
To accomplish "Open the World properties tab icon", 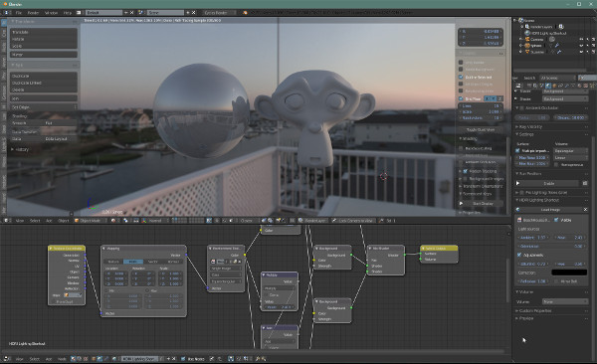I will coord(548,86).
